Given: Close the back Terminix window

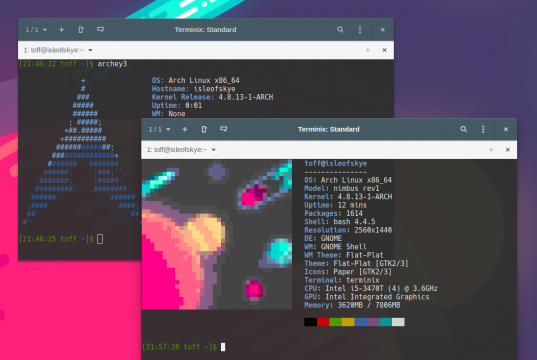Looking at the screenshot, I should point(383,30).
